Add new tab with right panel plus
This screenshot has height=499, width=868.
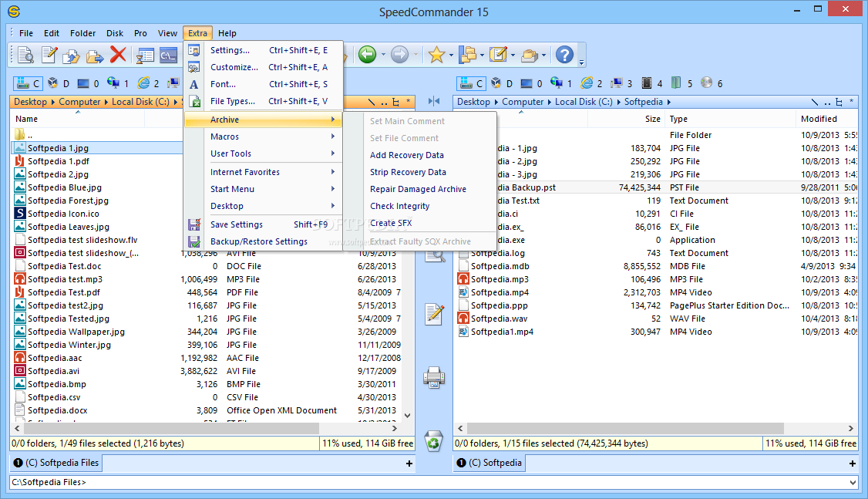(853, 464)
